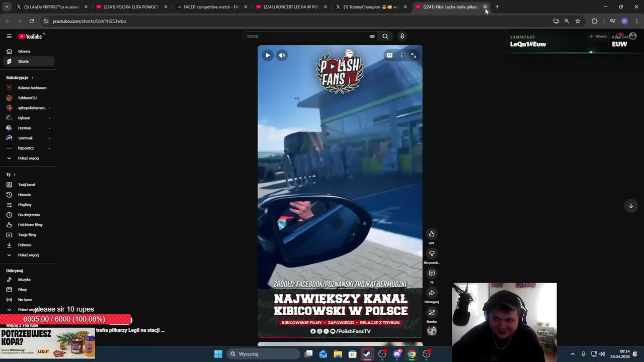Open the Windows Start menu
Screen dimensions: 644x362
click(218, 354)
